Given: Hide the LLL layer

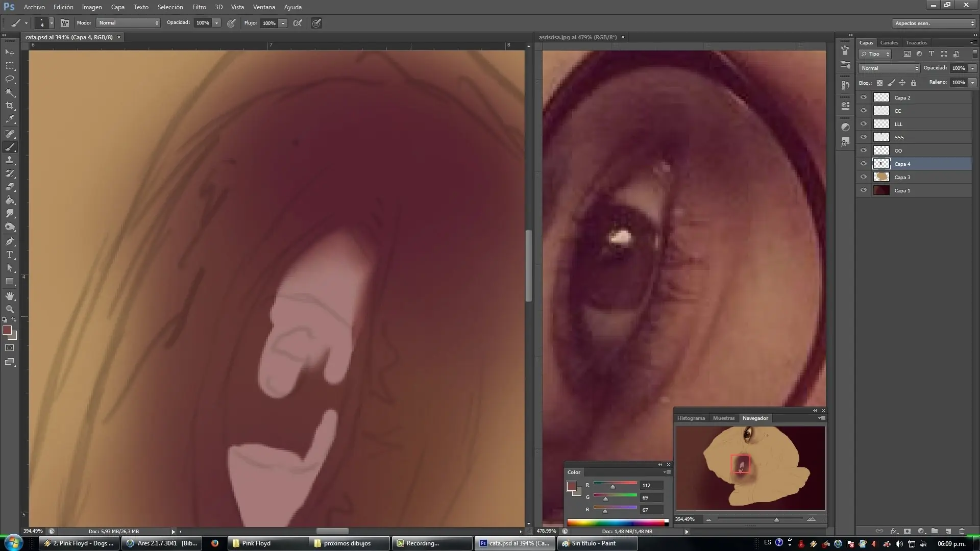Looking at the screenshot, I should tap(864, 124).
